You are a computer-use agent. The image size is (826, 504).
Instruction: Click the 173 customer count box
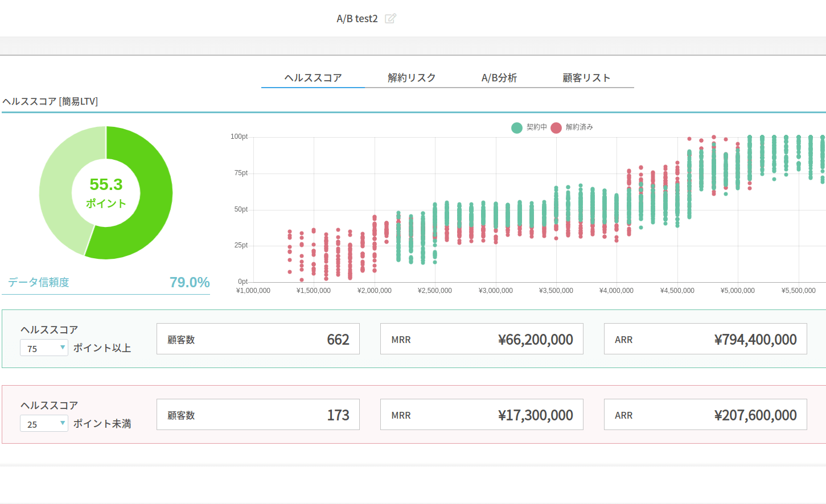(x=258, y=415)
